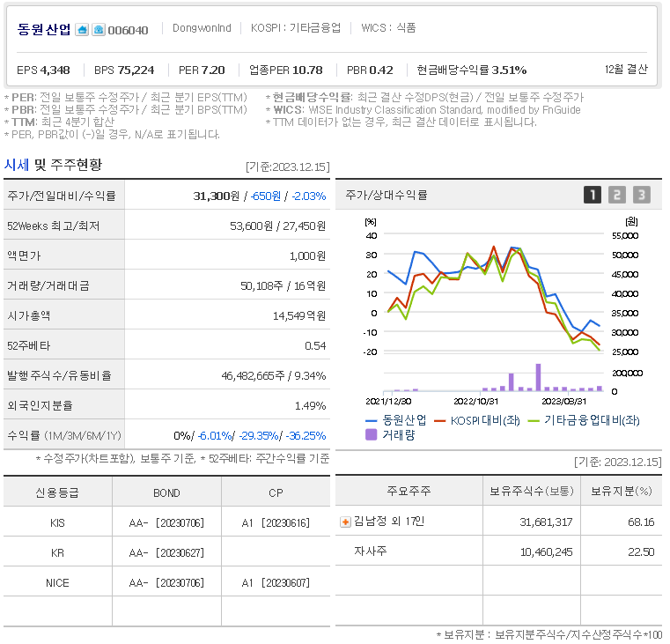Switch to chart tab 1
Image resolution: width=670 pixels, height=644 pixels.
pyautogui.click(x=593, y=195)
